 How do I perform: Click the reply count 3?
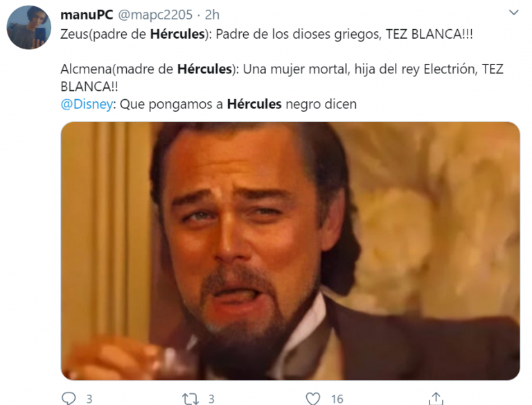pos(89,399)
